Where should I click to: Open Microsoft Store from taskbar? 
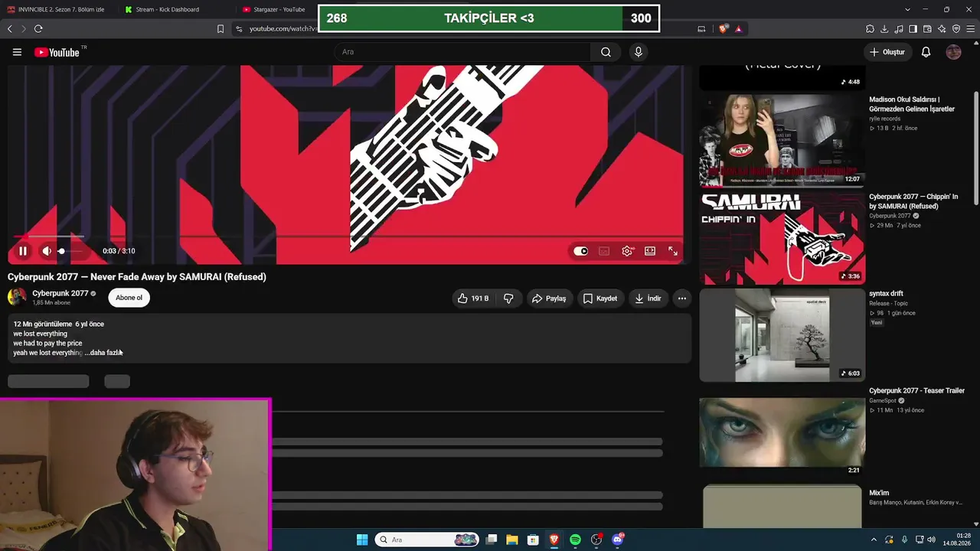[533, 540]
